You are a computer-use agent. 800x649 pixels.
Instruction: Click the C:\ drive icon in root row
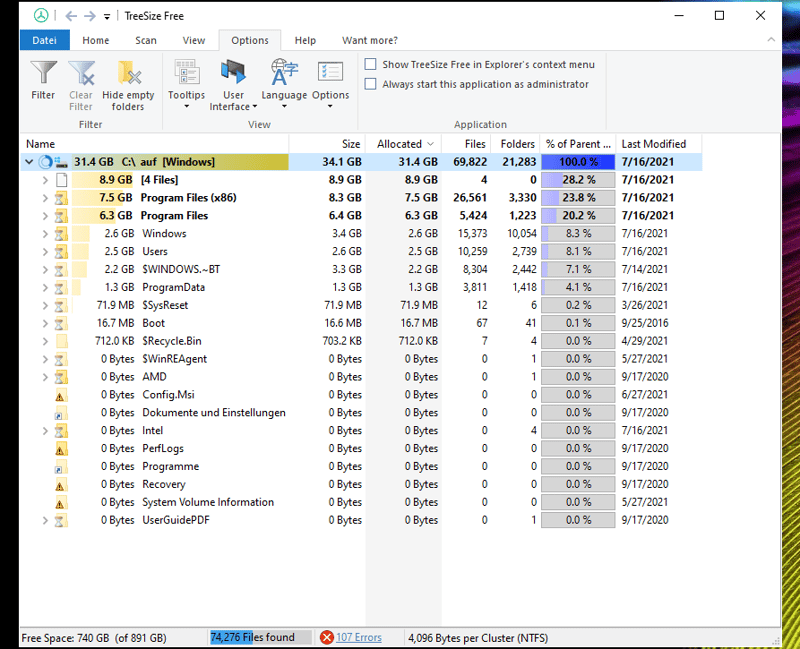61,162
